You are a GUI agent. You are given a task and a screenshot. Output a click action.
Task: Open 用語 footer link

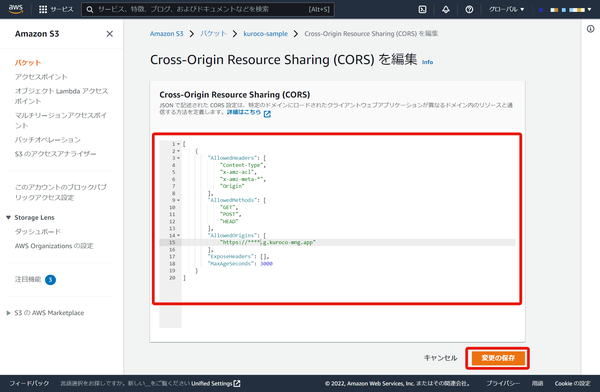[537, 383]
